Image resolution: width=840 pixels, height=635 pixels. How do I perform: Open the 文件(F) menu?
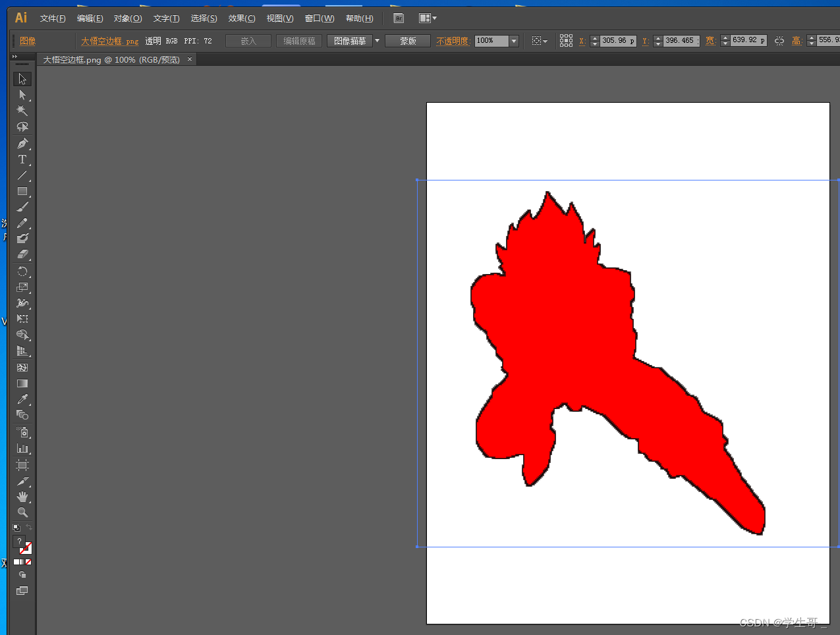coord(53,18)
